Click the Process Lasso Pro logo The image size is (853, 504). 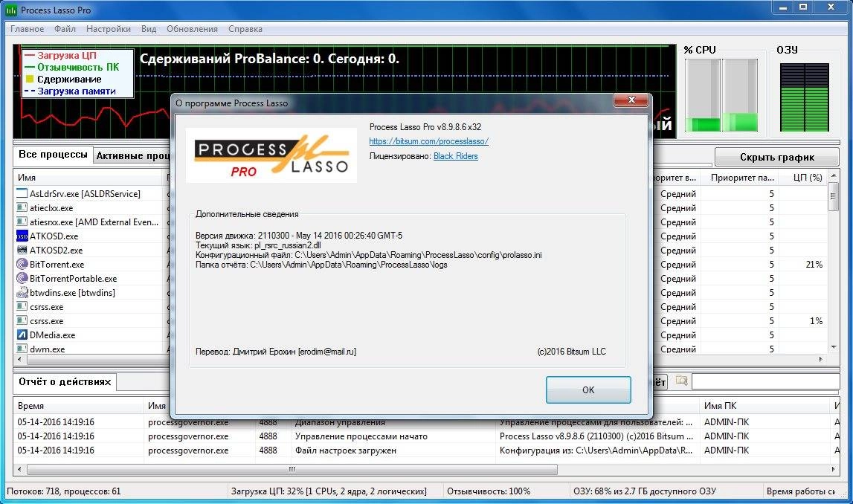click(271, 155)
